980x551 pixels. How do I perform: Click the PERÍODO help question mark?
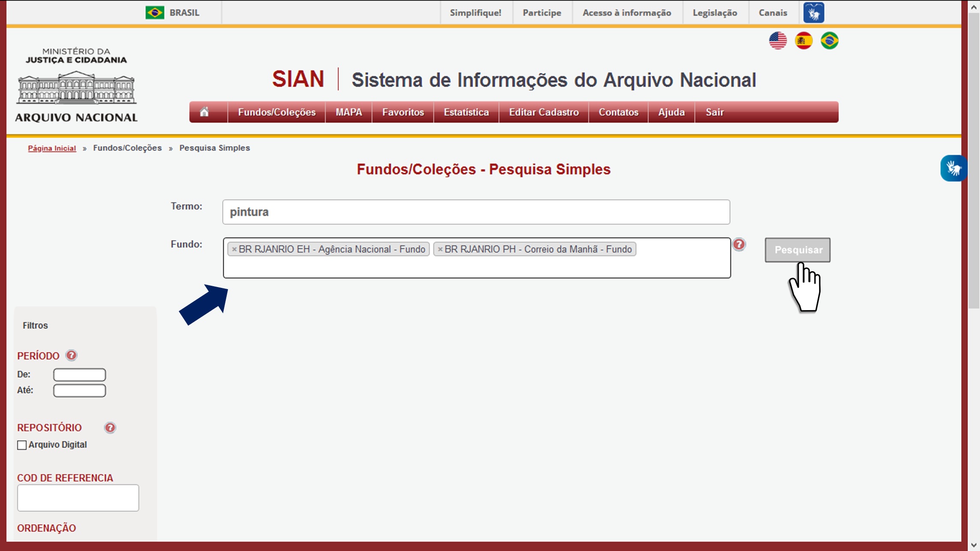coord(71,355)
